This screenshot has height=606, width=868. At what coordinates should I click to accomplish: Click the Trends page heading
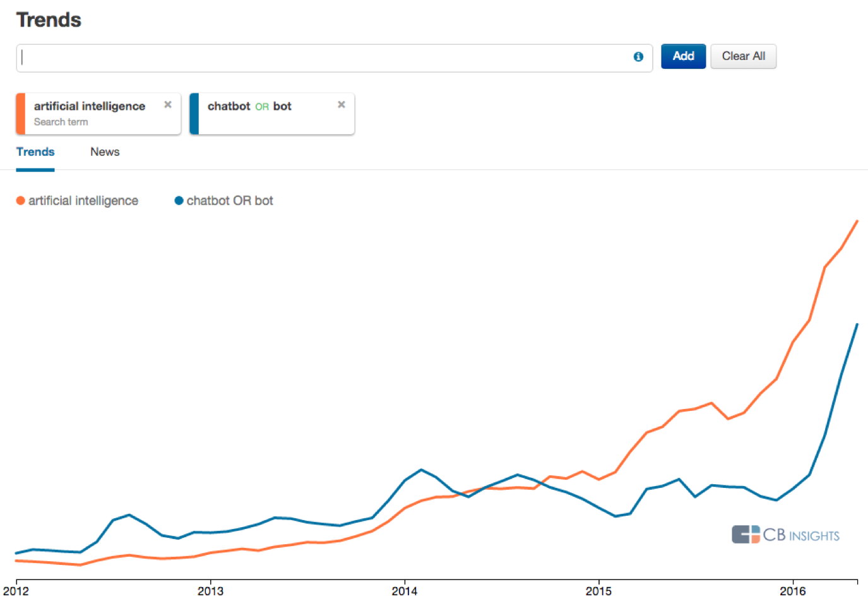tap(49, 20)
